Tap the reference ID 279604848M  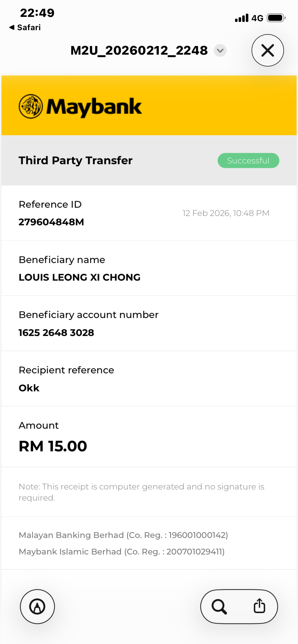point(51,222)
